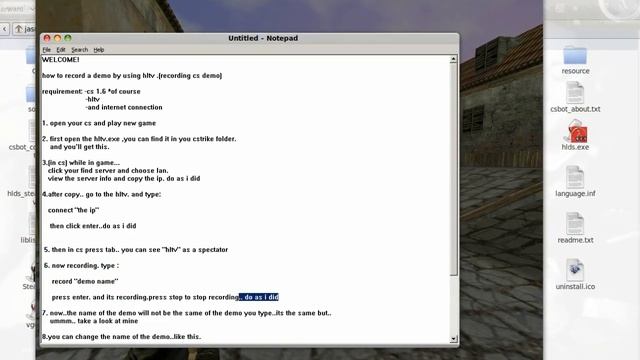
Task: Click the '5. then in cs press tab' line
Action: click(136, 249)
